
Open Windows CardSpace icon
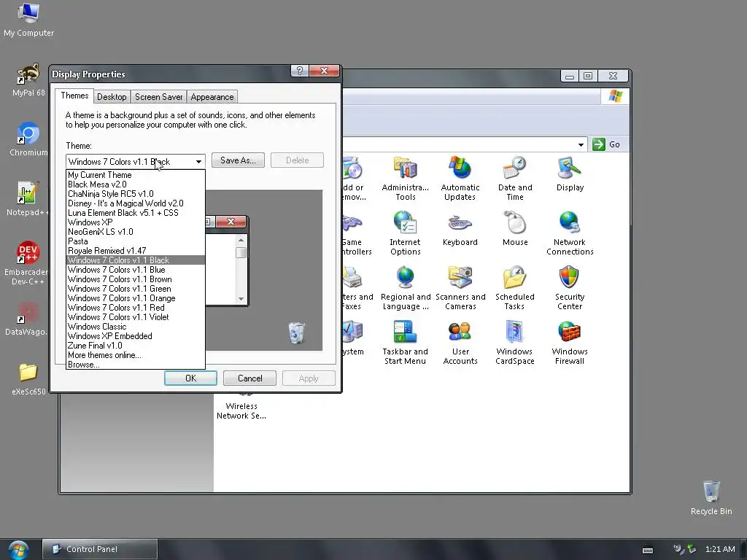click(x=515, y=343)
